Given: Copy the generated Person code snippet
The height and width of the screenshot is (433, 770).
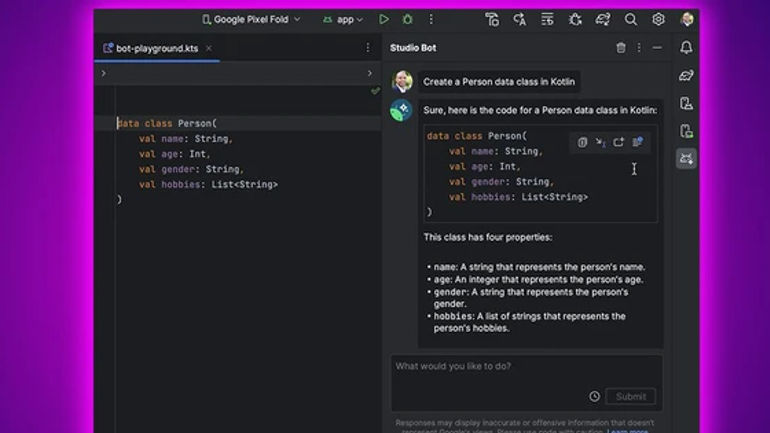Looking at the screenshot, I should click(582, 142).
